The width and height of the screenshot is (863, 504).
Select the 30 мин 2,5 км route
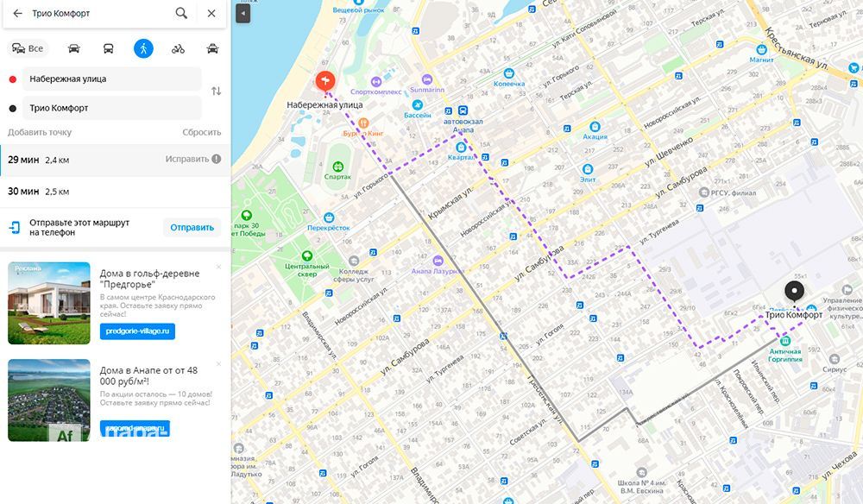point(115,192)
